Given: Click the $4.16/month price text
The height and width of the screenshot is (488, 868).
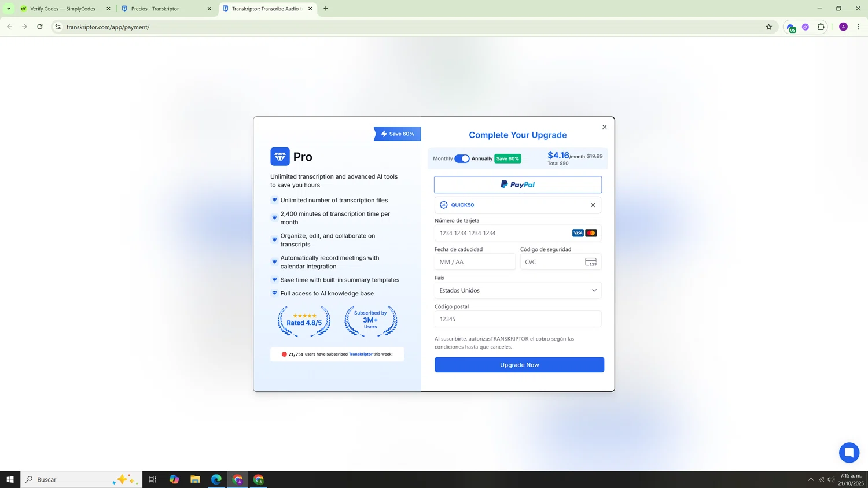Looking at the screenshot, I should [x=566, y=156].
